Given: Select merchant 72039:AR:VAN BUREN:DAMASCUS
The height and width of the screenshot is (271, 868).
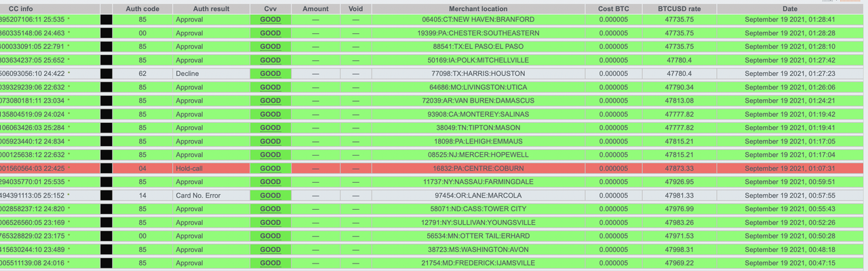Looking at the screenshot, I should pos(478,101).
